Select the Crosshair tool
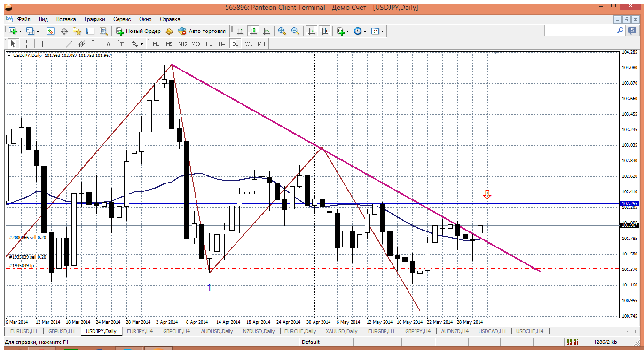Image resolution: width=644 pixels, height=350 pixels. click(27, 44)
